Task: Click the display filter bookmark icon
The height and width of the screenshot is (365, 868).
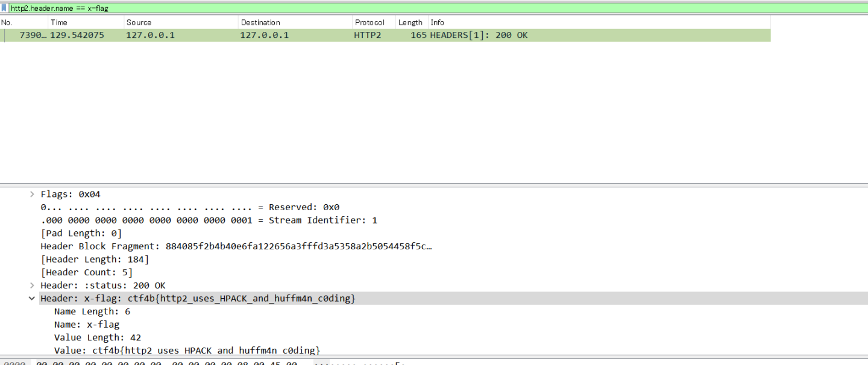Action: coord(4,8)
